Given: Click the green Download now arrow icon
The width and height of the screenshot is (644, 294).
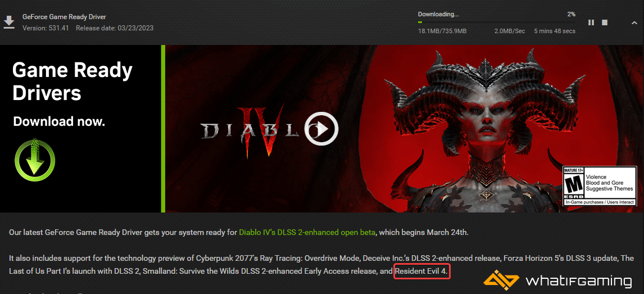Looking at the screenshot, I should click(x=35, y=159).
